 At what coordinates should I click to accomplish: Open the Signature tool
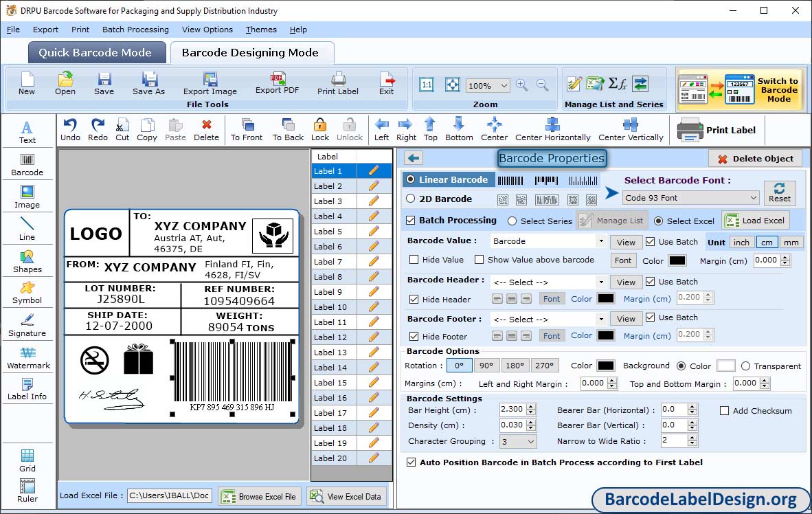click(27, 326)
